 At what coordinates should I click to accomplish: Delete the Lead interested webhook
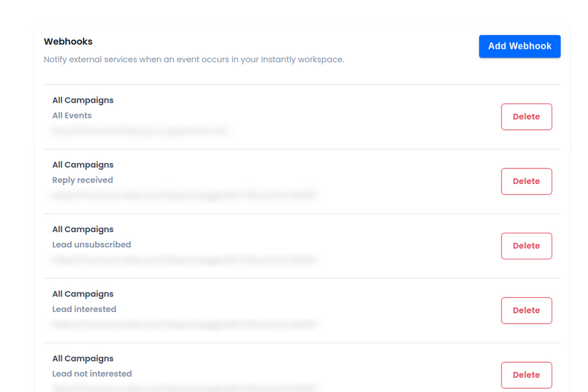pyautogui.click(x=526, y=310)
